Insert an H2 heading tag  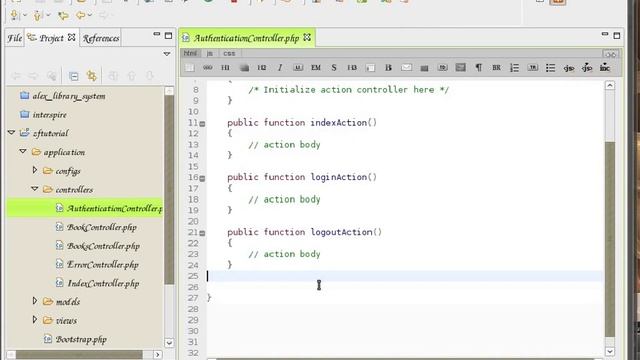[x=262, y=68]
